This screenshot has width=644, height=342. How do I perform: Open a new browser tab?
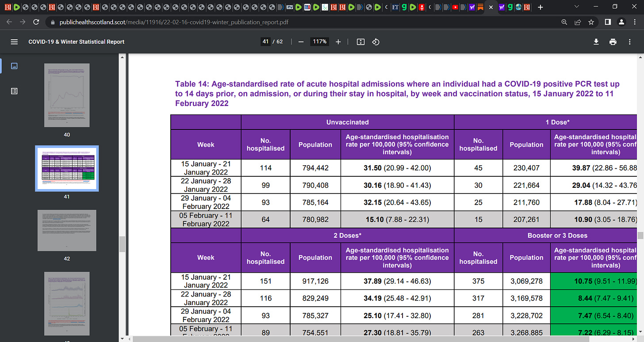coord(540,7)
